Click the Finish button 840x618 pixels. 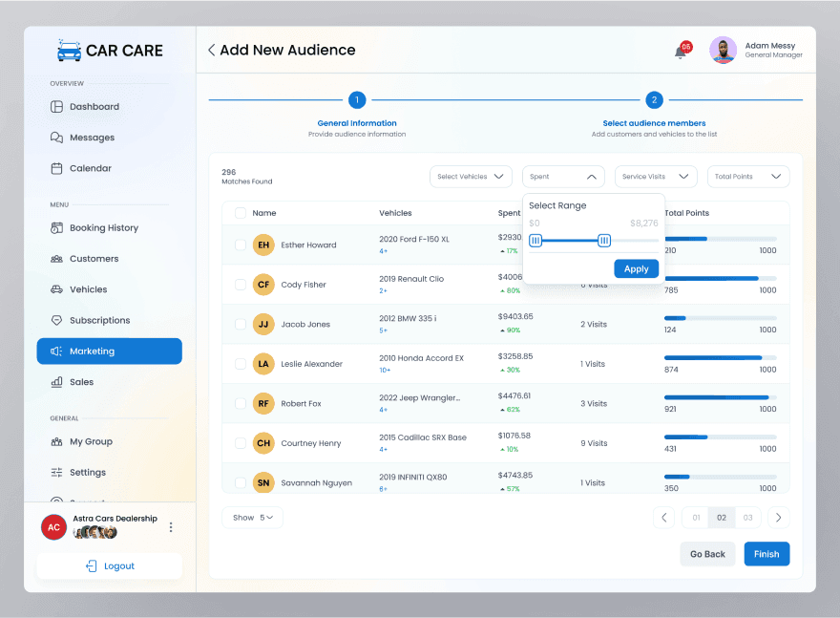coord(766,554)
